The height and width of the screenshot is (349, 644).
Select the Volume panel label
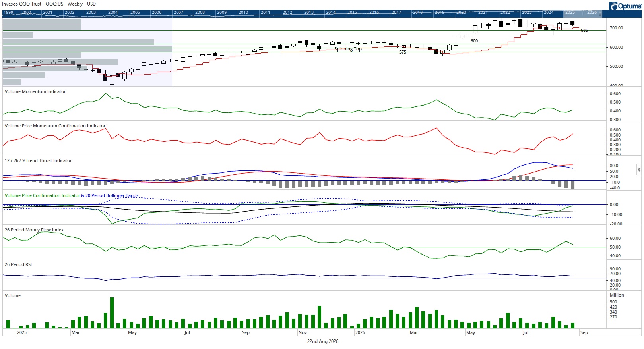click(13, 295)
